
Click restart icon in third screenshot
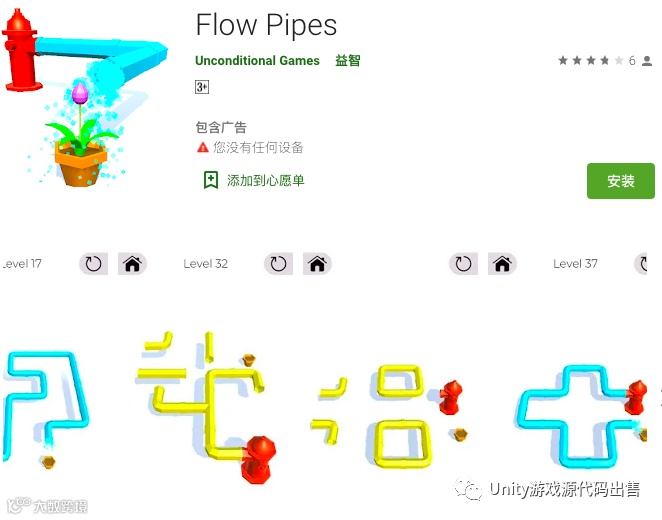pyautogui.click(x=463, y=264)
